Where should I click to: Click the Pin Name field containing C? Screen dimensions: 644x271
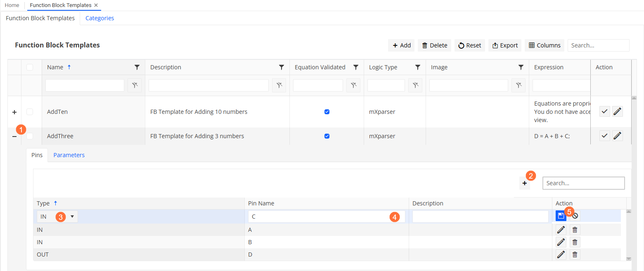pyautogui.click(x=326, y=217)
